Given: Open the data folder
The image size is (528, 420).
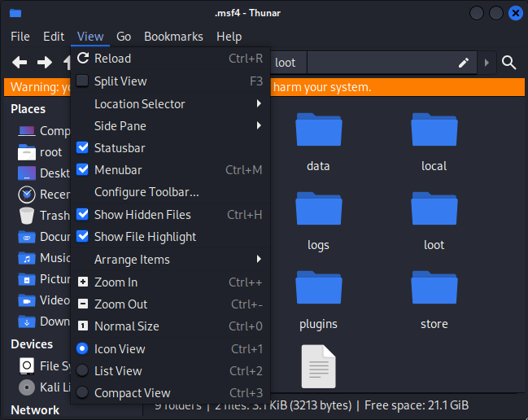Looking at the screenshot, I should click(x=319, y=129).
